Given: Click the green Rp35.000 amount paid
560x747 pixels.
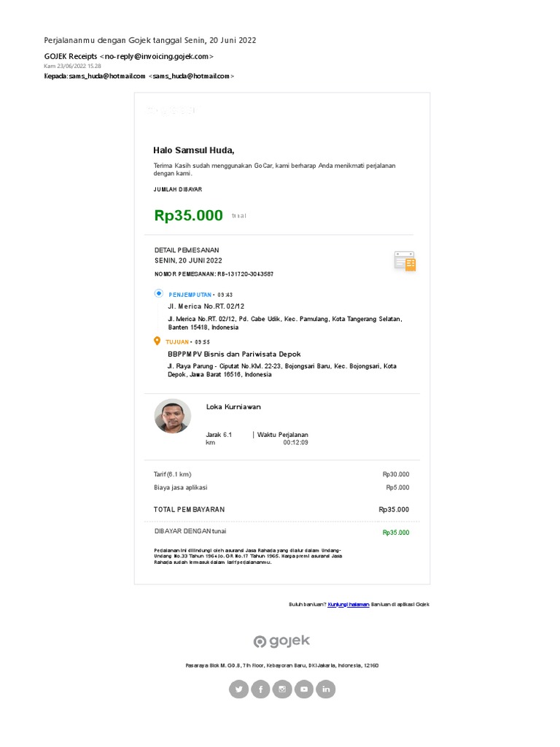Looking at the screenshot, I should click(189, 215).
